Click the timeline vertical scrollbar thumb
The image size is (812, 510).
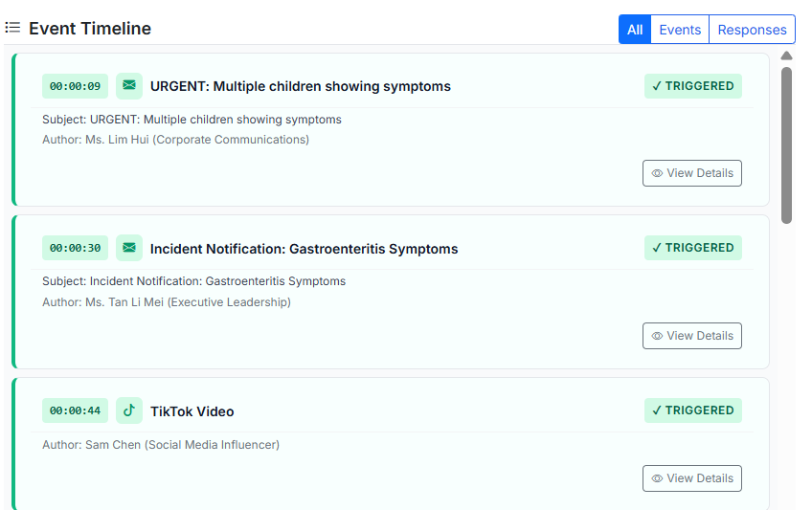point(787,144)
